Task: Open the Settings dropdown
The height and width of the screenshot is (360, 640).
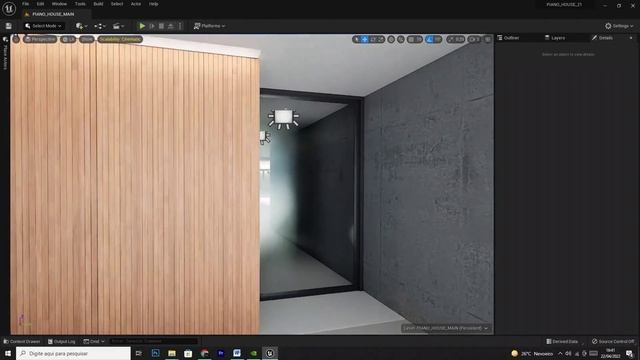Action: point(619,26)
